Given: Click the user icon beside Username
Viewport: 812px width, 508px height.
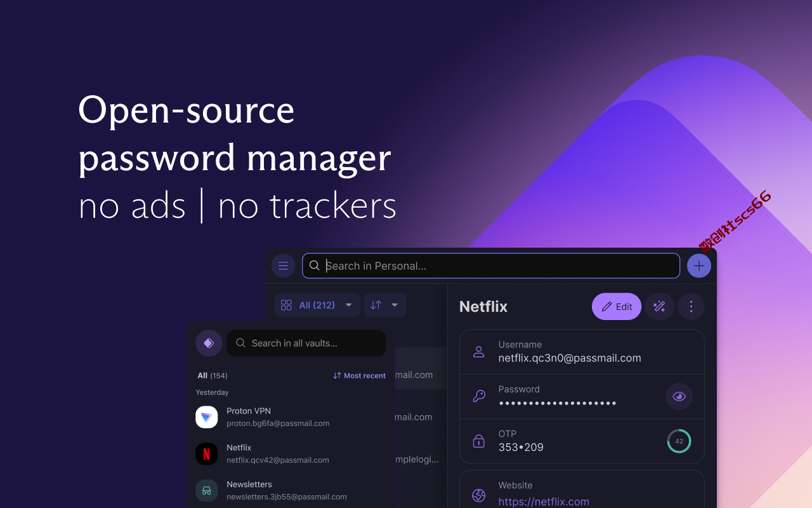Looking at the screenshot, I should [479, 352].
